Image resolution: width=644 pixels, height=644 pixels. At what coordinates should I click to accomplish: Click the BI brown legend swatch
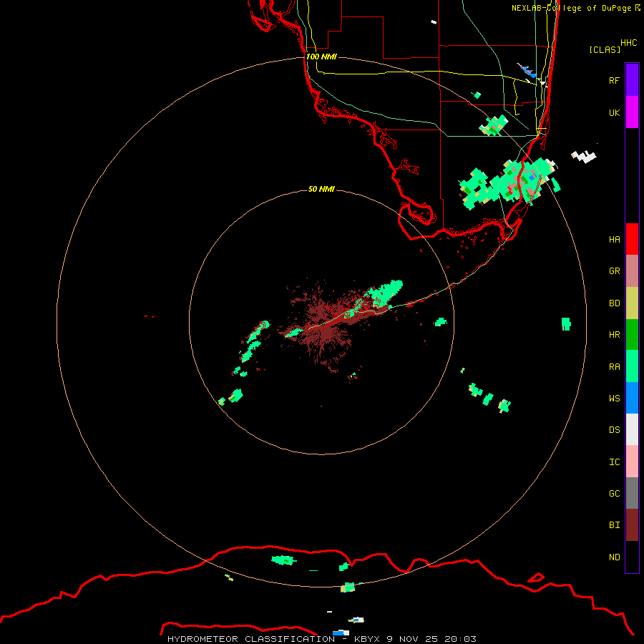(x=632, y=525)
